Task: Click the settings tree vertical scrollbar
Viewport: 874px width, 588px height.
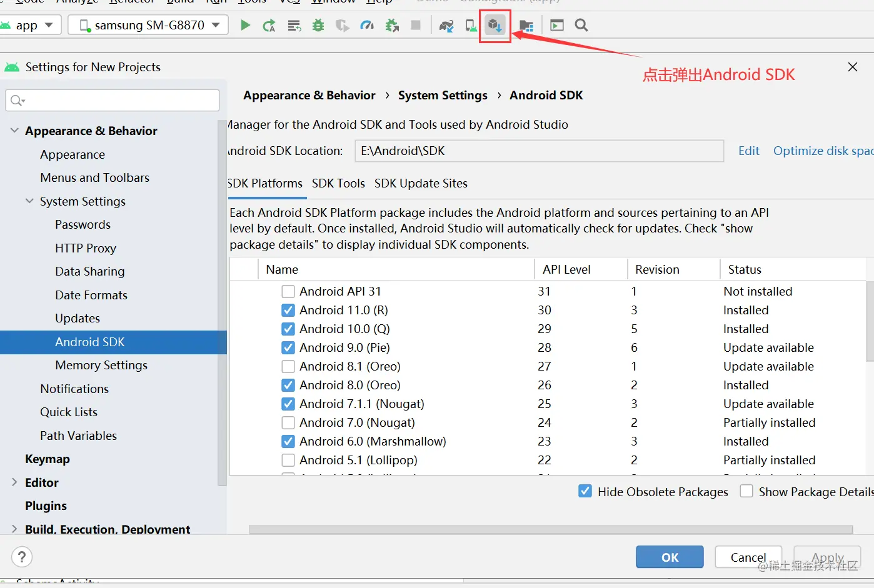Action: 221,303
